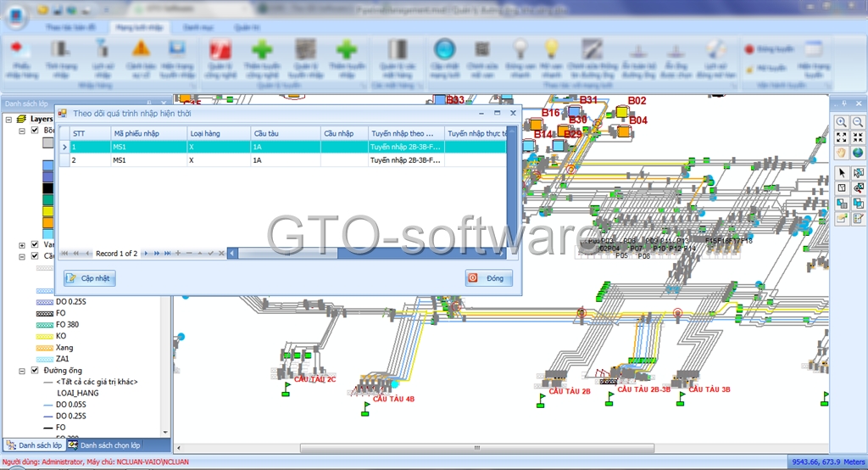Screen dimensions: 868x470
Task: Click the teal green layer color swatch
Action: pos(48,199)
